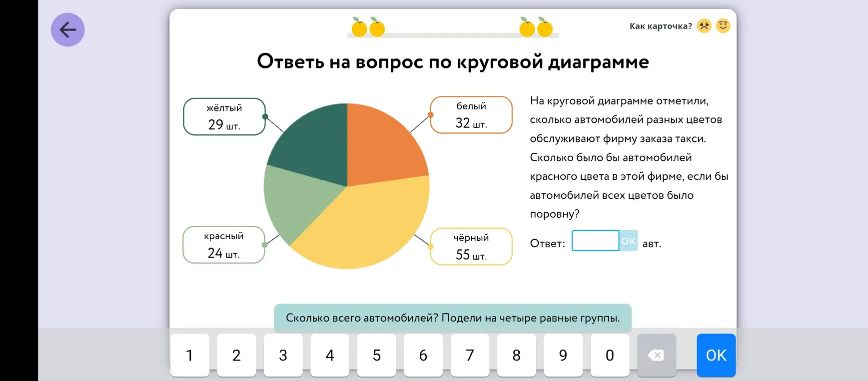Tap digit 3 on the number keypad

(283, 355)
